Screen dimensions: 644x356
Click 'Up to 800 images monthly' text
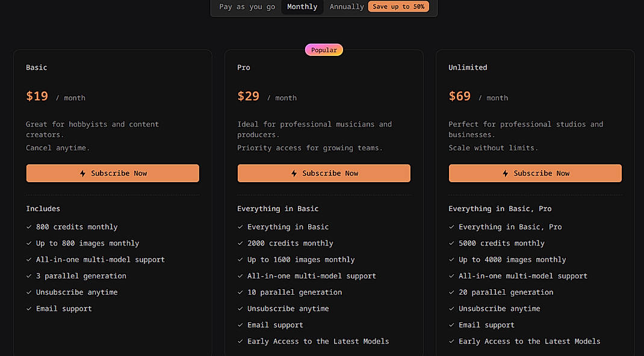87,243
